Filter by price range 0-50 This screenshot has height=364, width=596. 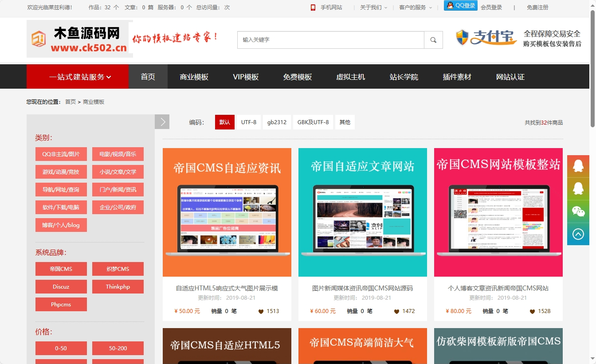tap(61, 348)
